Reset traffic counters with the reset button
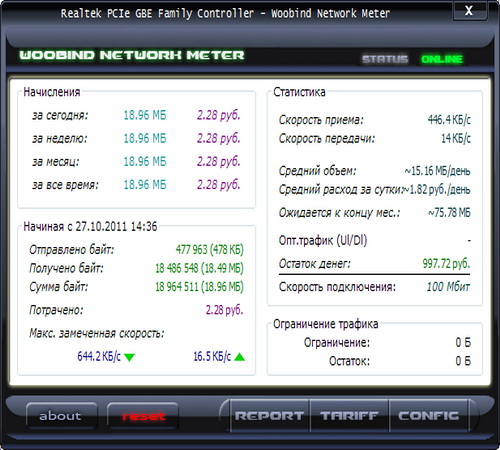This screenshot has width=500, height=450. (143, 415)
